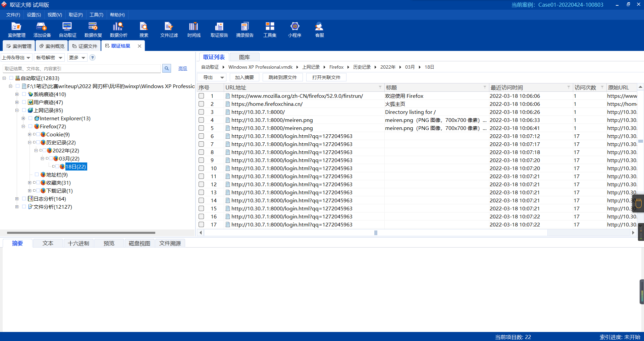The image size is (644, 341).
Task: Expand the 用户痕迹(47) node
Action: [17, 102]
